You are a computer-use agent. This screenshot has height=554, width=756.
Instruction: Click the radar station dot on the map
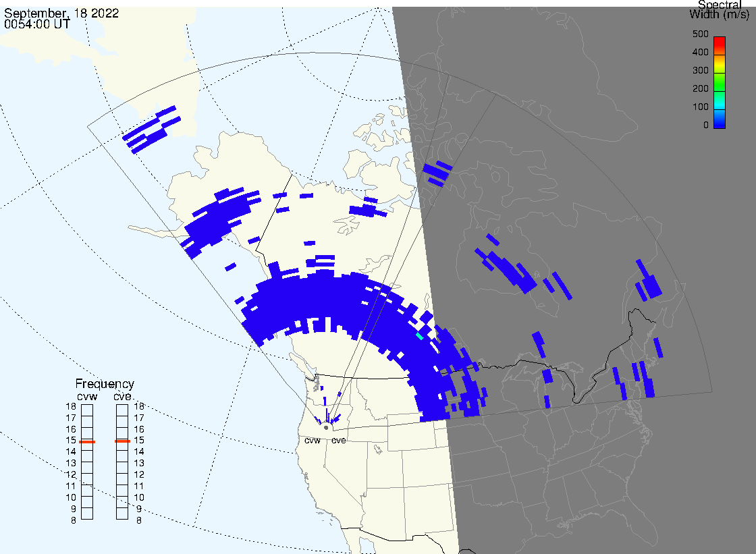[326, 427]
